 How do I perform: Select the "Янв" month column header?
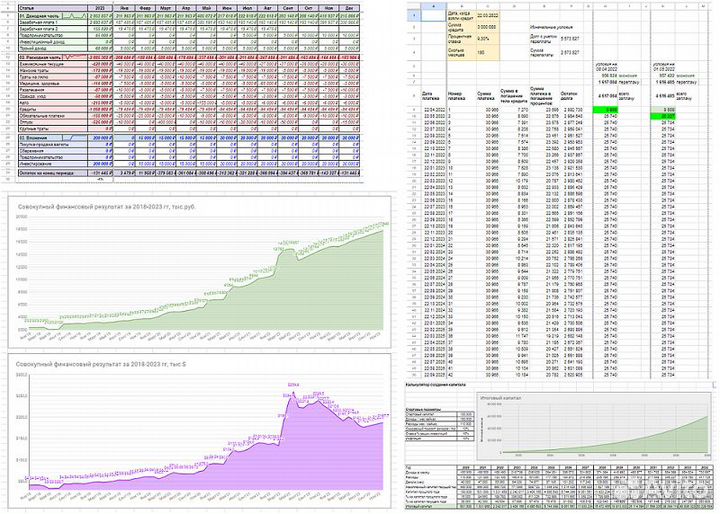click(x=125, y=6)
